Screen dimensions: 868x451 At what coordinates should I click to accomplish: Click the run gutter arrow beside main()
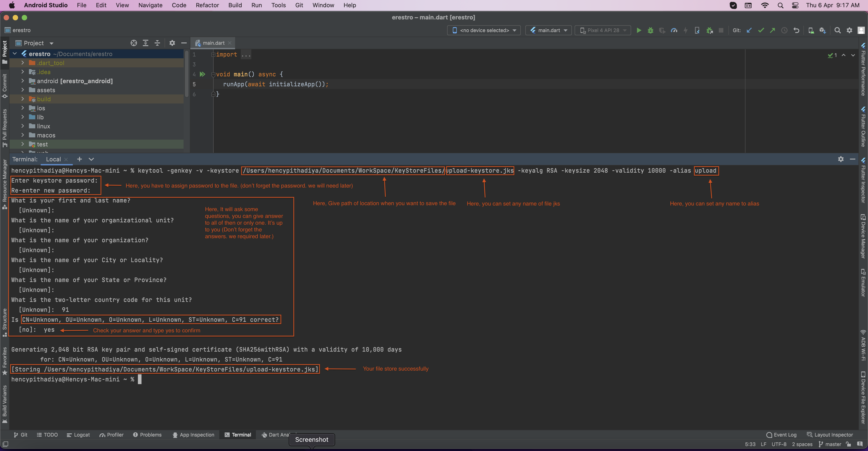click(202, 74)
